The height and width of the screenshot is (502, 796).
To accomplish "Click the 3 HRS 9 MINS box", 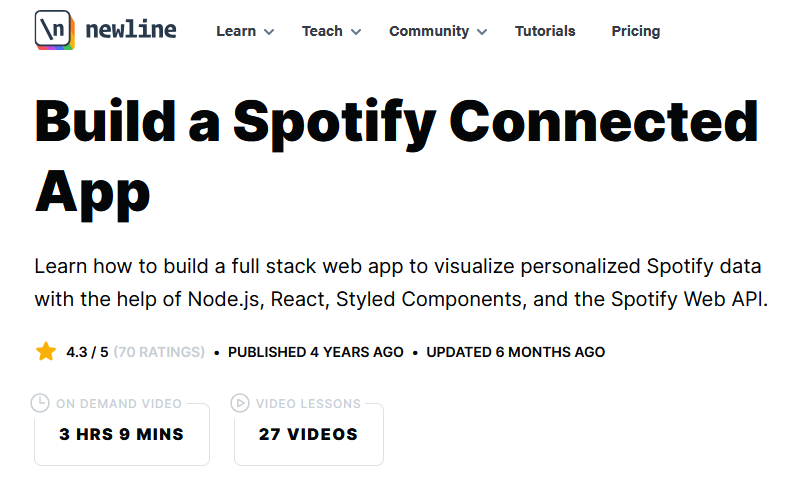I will [x=122, y=434].
